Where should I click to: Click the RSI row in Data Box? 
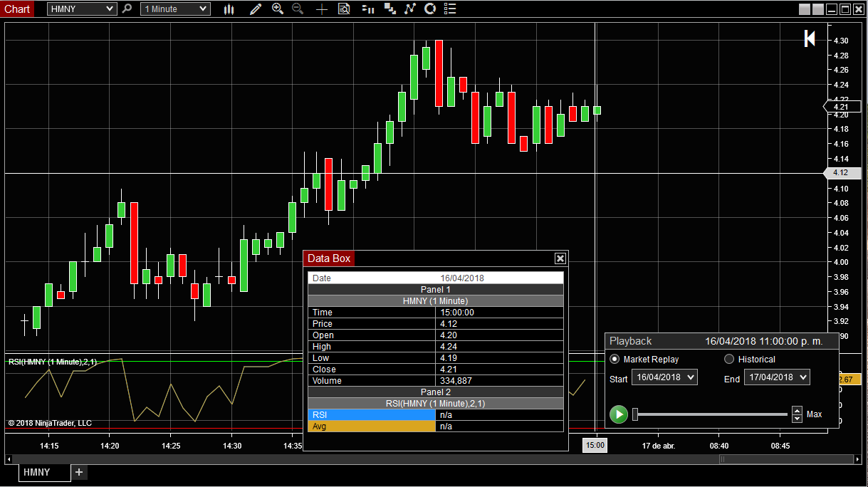click(x=436, y=415)
